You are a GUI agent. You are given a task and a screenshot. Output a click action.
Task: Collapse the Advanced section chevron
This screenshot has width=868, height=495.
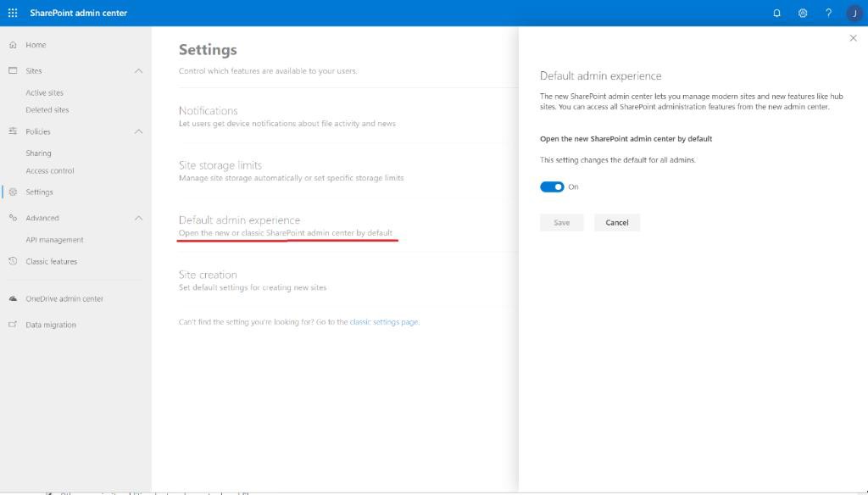click(x=138, y=218)
